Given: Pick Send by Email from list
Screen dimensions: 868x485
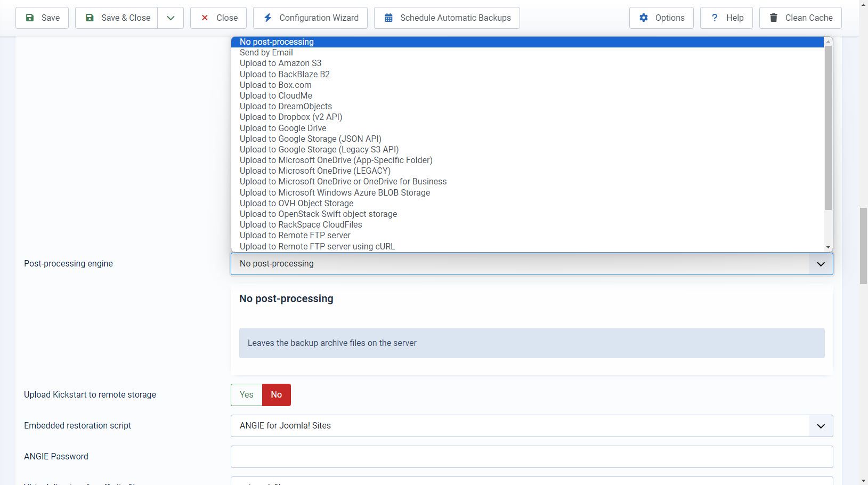Looking at the screenshot, I should (266, 52).
